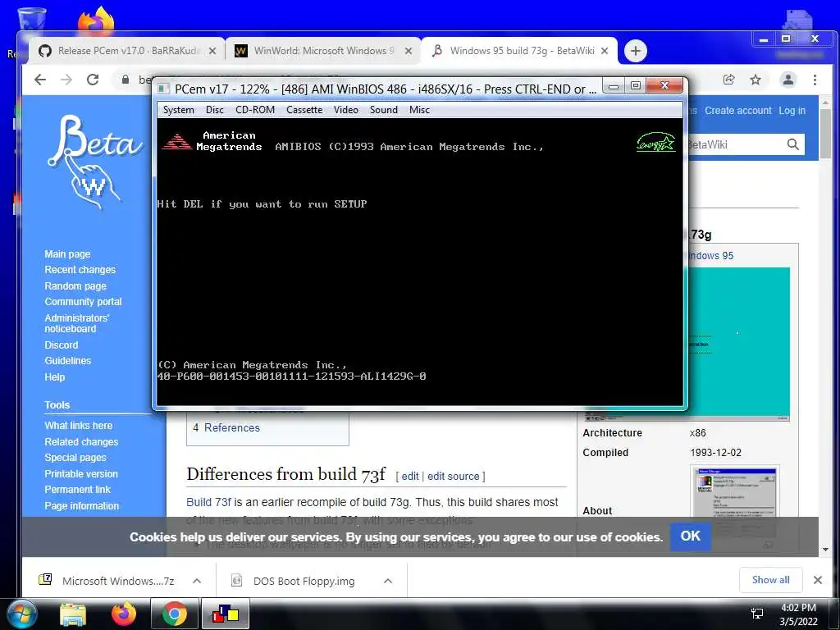The height and width of the screenshot is (630, 840).
Task: Open What links here
Action: click(x=78, y=426)
